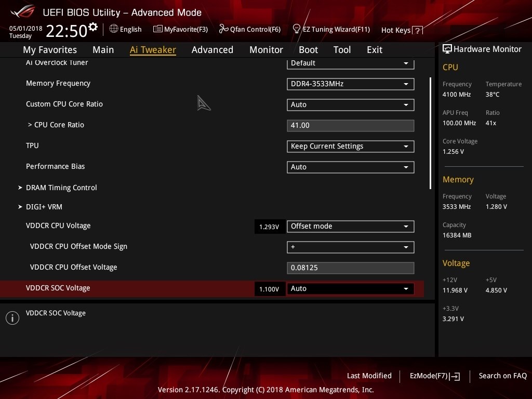Click APU Freq 100.00 MHz value

coord(459,123)
